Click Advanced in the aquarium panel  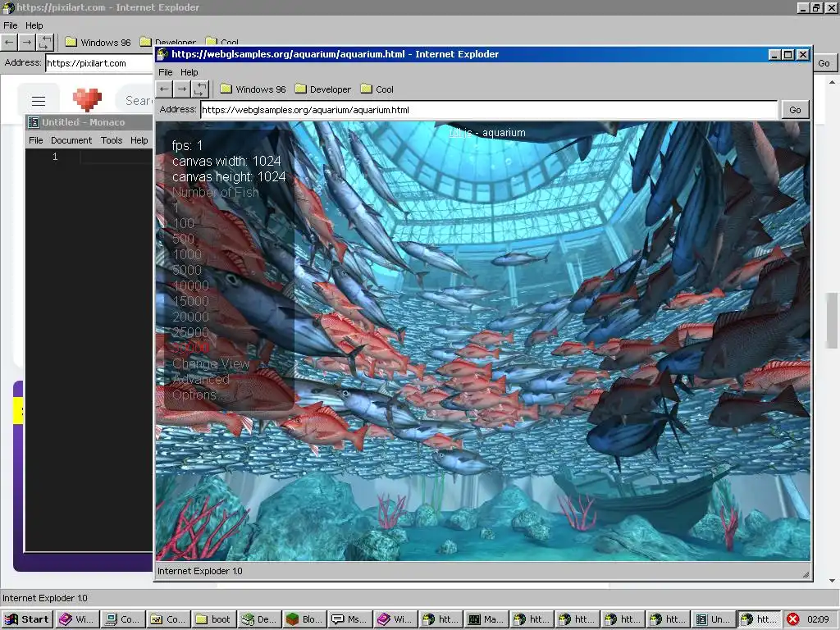click(x=200, y=379)
